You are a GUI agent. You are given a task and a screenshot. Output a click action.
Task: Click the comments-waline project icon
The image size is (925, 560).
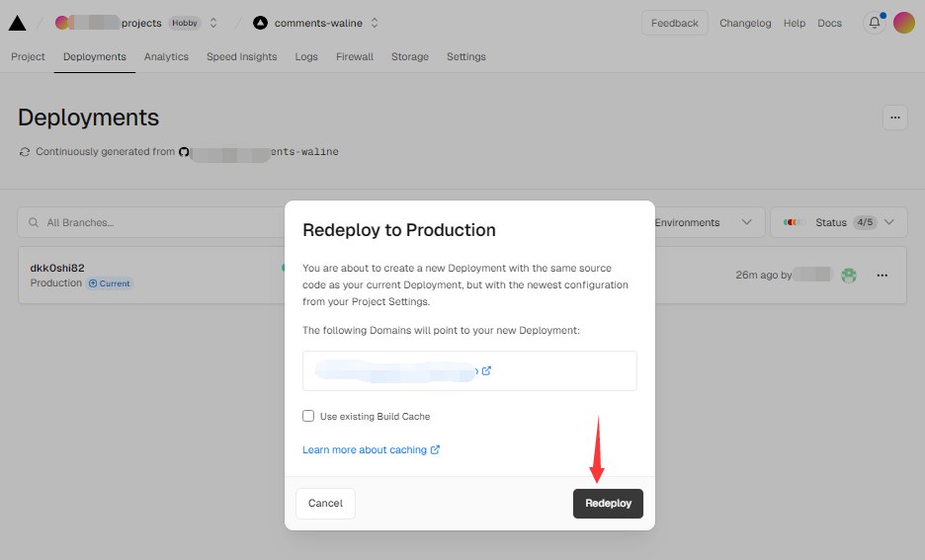coord(260,23)
